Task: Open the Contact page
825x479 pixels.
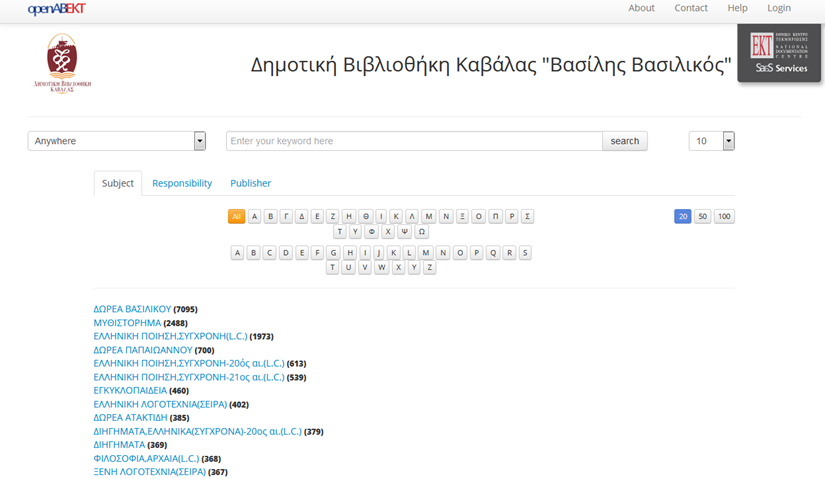Action: coord(691,8)
